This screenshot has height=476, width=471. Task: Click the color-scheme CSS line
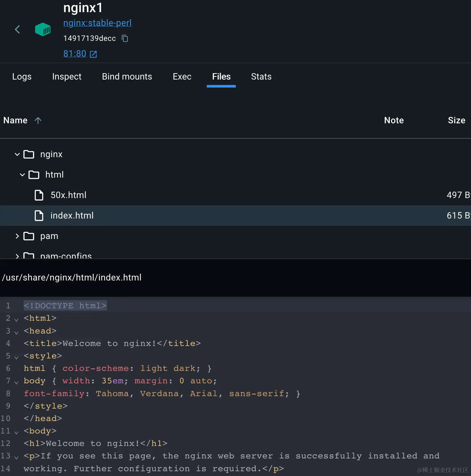[118, 368]
